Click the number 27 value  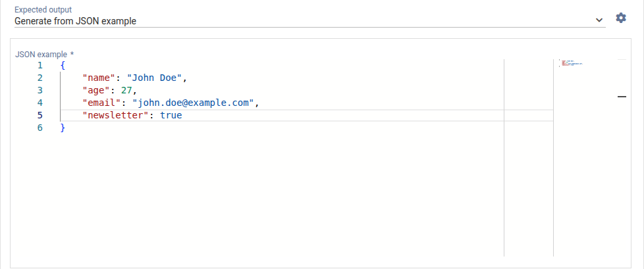click(127, 90)
